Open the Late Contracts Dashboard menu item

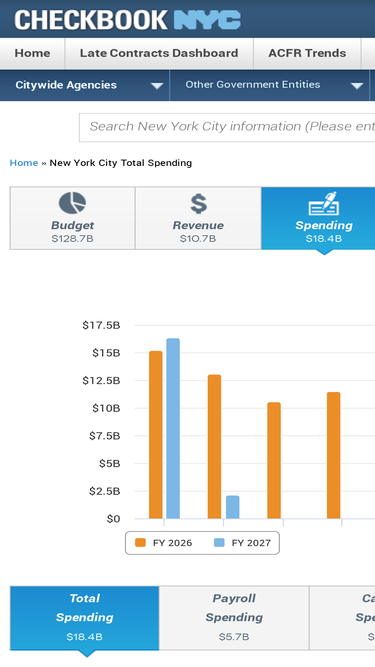tap(159, 54)
